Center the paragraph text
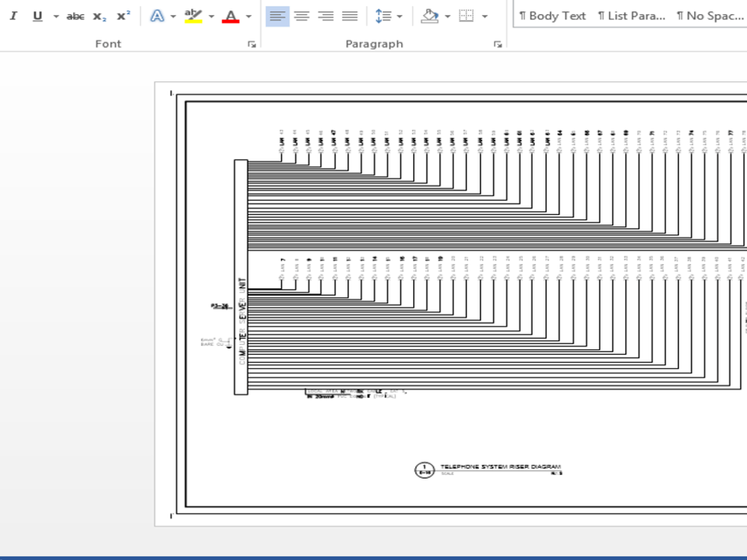The image size is (747, 560). coord(302,15)
